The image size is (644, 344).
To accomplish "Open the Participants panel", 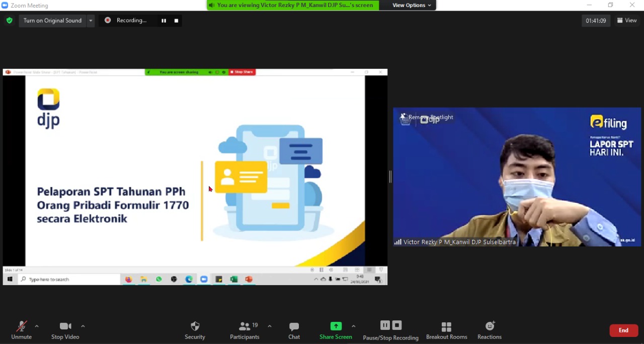I will pos(245,326).
